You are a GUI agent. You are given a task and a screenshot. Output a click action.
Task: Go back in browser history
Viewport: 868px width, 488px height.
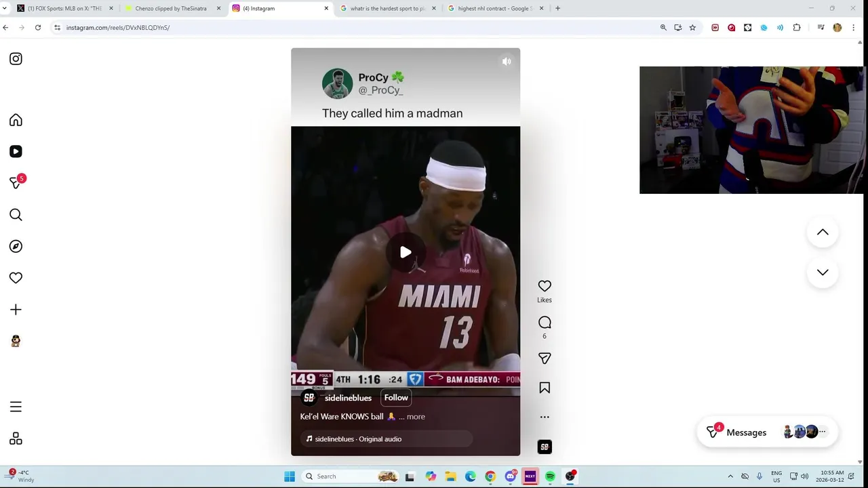click(5, 27)
